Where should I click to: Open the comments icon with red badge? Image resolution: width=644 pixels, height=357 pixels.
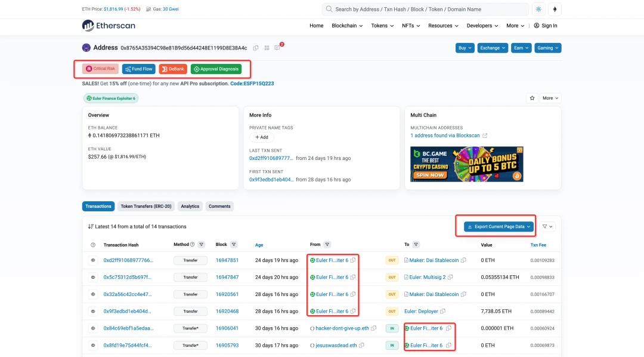[x=277, y=48]
